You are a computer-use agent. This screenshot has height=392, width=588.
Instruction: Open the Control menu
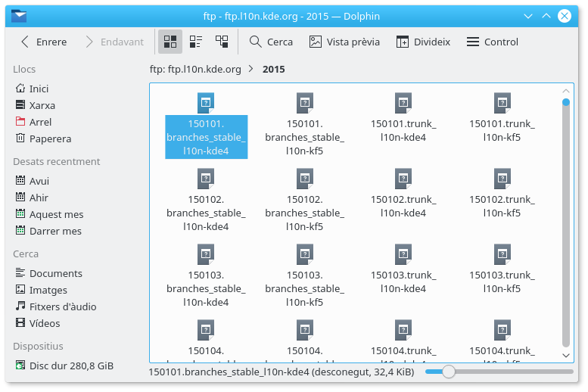pyautogui.click(x=492, y=42)
